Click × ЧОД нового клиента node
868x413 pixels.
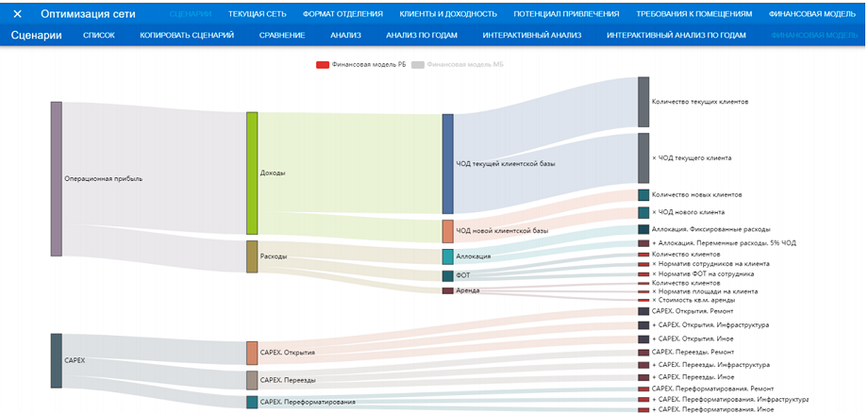click(643, 212)
